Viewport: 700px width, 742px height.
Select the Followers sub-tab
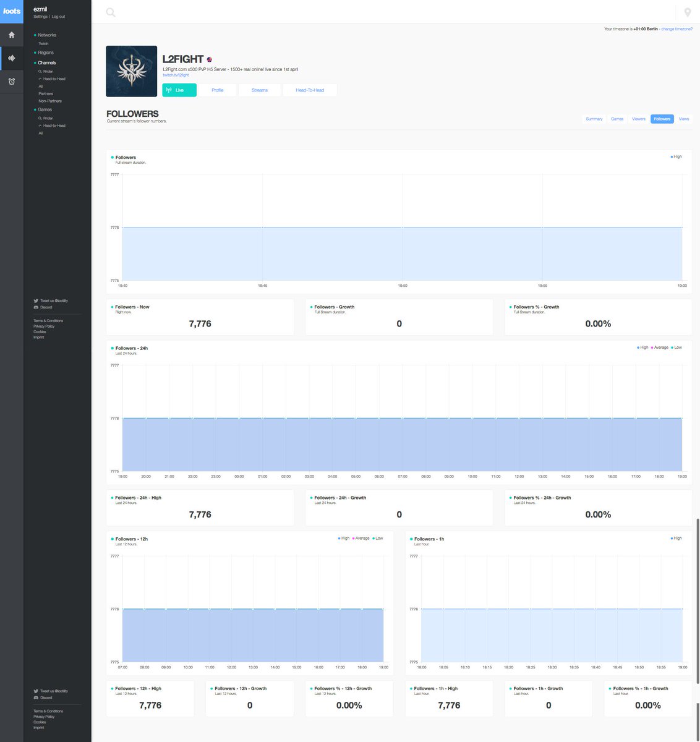[x=662, y=119]
